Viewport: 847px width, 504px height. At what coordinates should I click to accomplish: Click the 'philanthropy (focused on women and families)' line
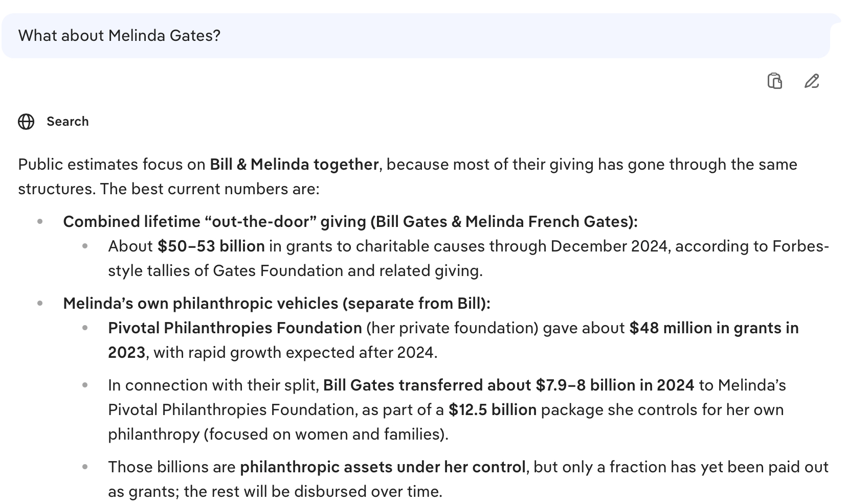(x=278, y=434)
